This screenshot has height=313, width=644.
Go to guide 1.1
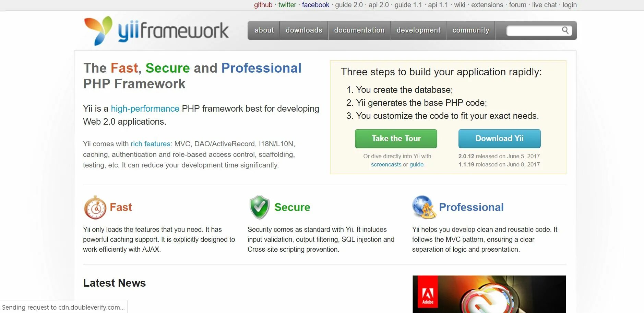[x=408, y=5]
